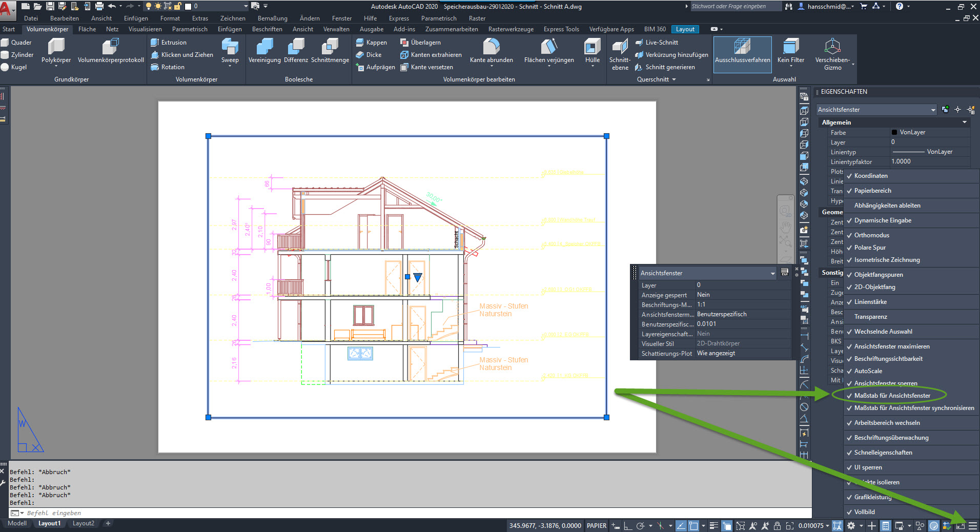This screenshot has height=532, width=980.
Task: Click the Schnittmenge intersect icon
Action: pyautogui.click(x=330, y=47)
